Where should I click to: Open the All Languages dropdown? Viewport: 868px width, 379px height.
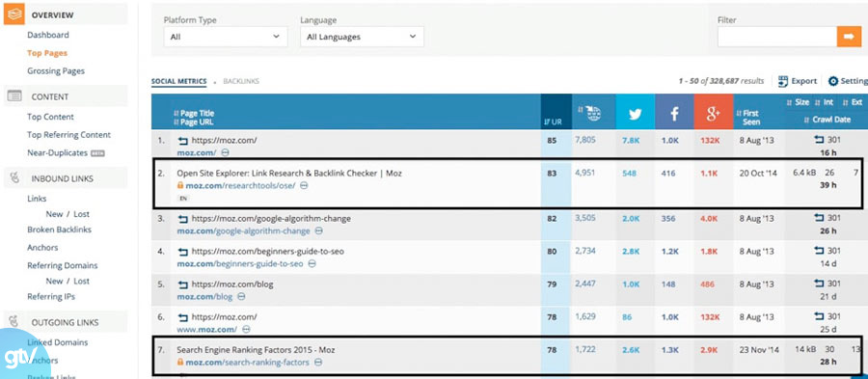point(362,37)
